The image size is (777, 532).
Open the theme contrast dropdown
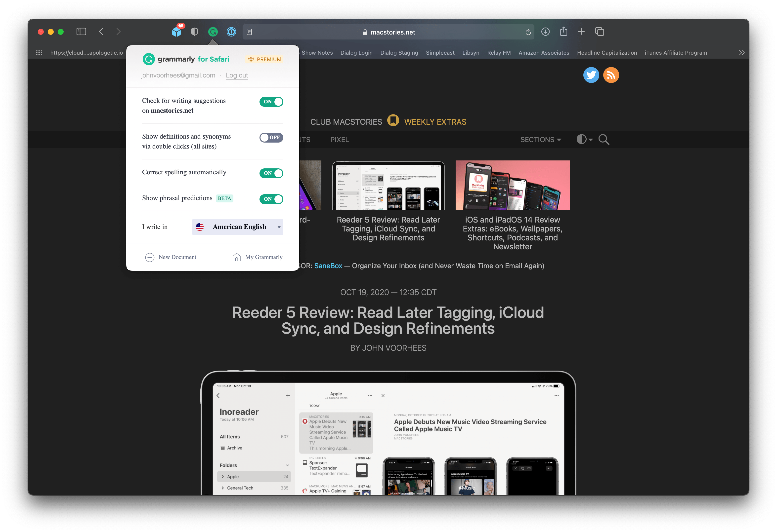(x=584, y=139)
